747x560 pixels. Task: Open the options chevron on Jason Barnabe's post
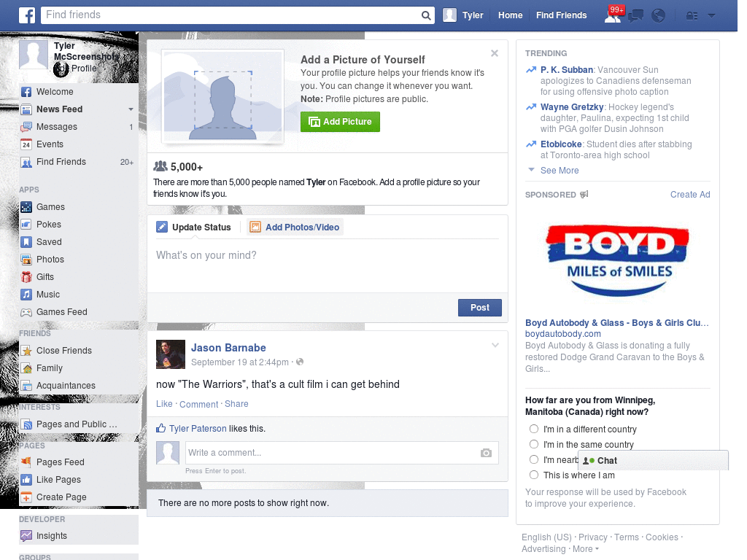tap(495, 345)
